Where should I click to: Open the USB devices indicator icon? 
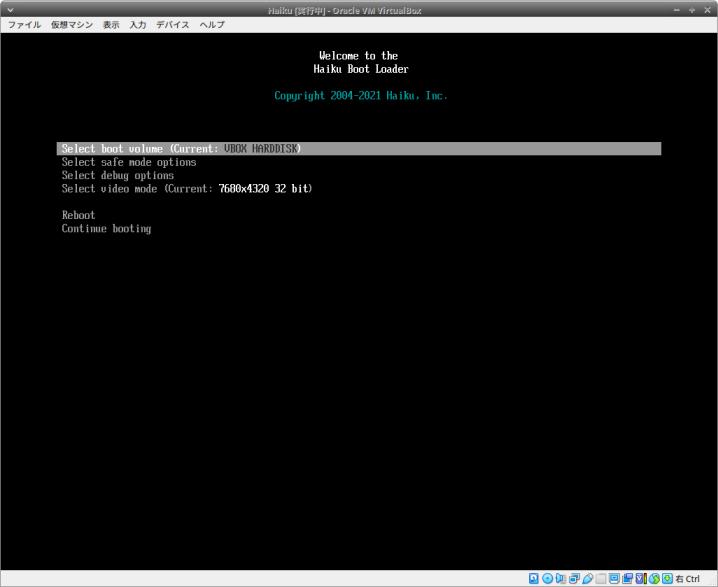pos(587,579)
